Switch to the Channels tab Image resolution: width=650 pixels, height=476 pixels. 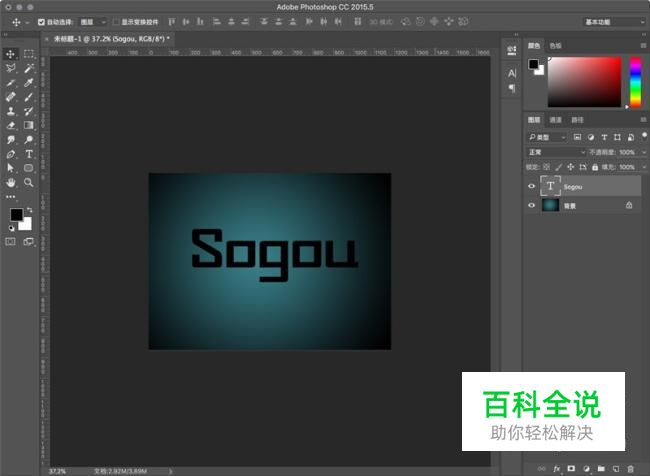click(555, 120)
